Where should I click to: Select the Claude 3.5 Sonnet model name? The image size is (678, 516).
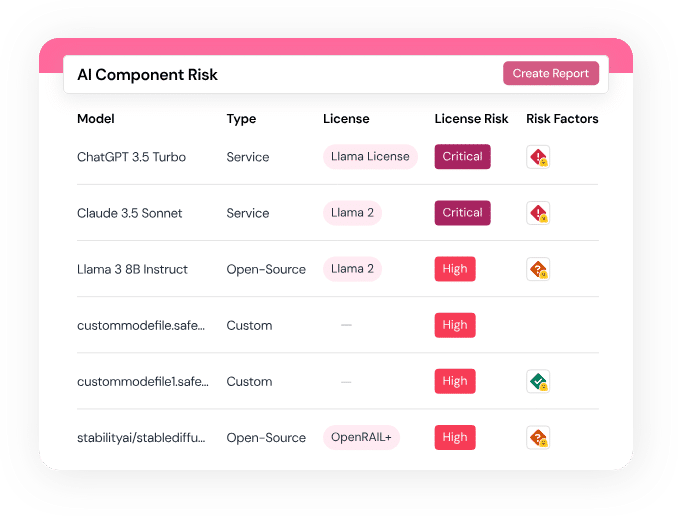coord(130,213)
